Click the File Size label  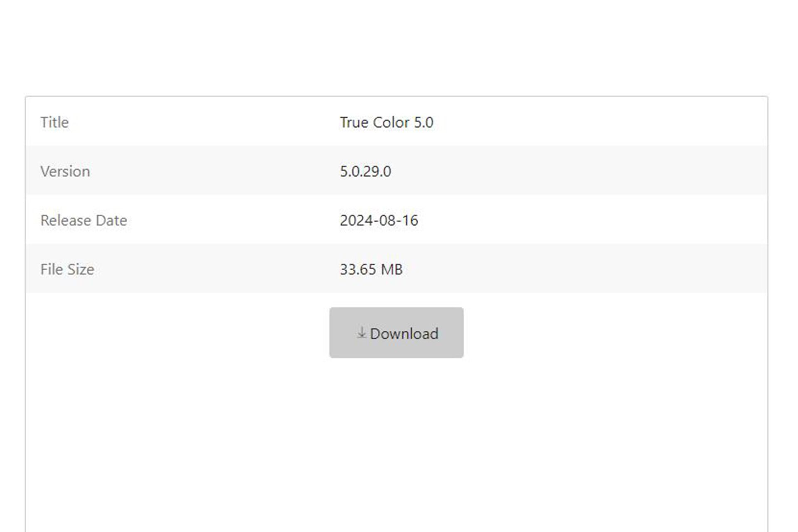click(67, 270)
